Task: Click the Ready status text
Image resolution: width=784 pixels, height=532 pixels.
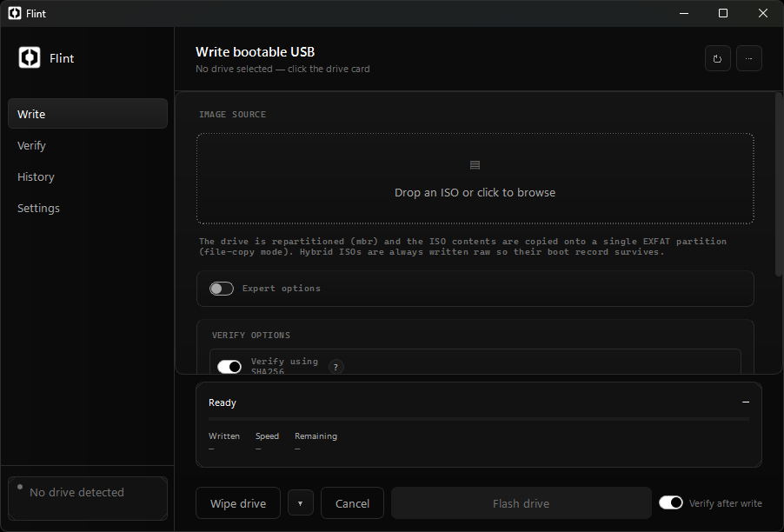Action: pos(222,402)
